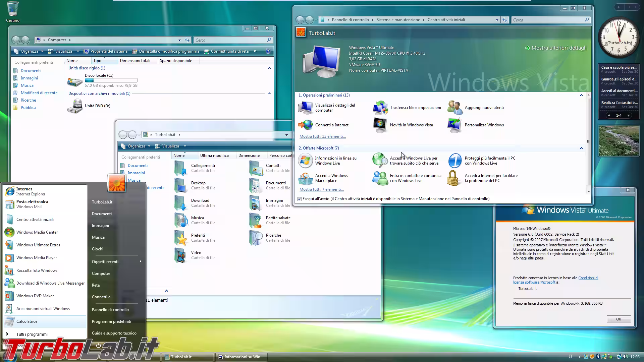Viewport: 644px width, 362px height.
Task: Open the Unità DVD (D:) drive icon
Action: click(74, 106)
